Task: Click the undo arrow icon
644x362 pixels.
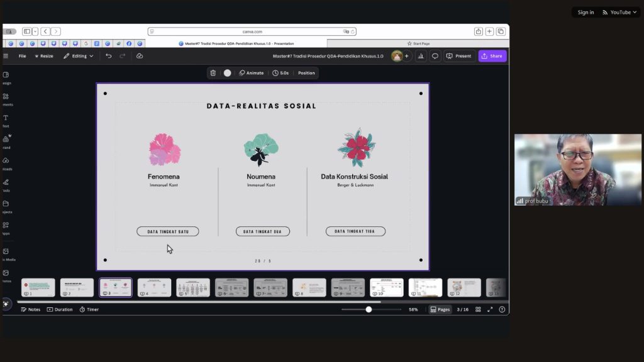Action: 109,56
